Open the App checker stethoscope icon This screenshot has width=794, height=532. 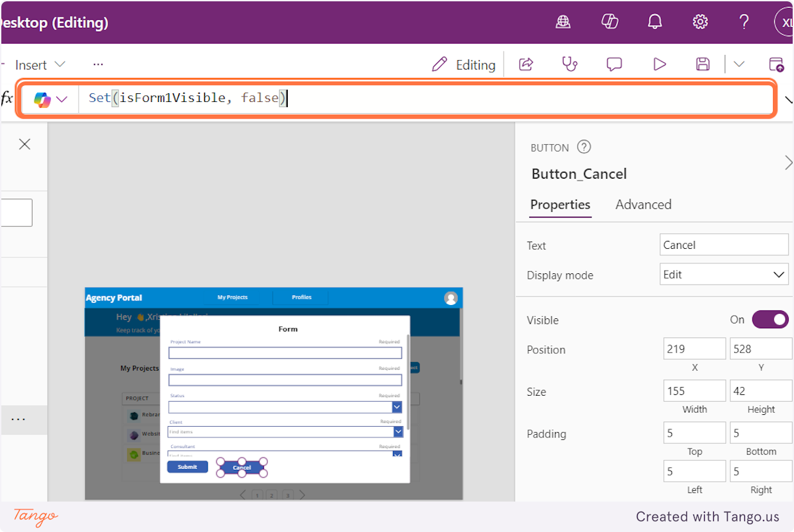coord(570,64)
